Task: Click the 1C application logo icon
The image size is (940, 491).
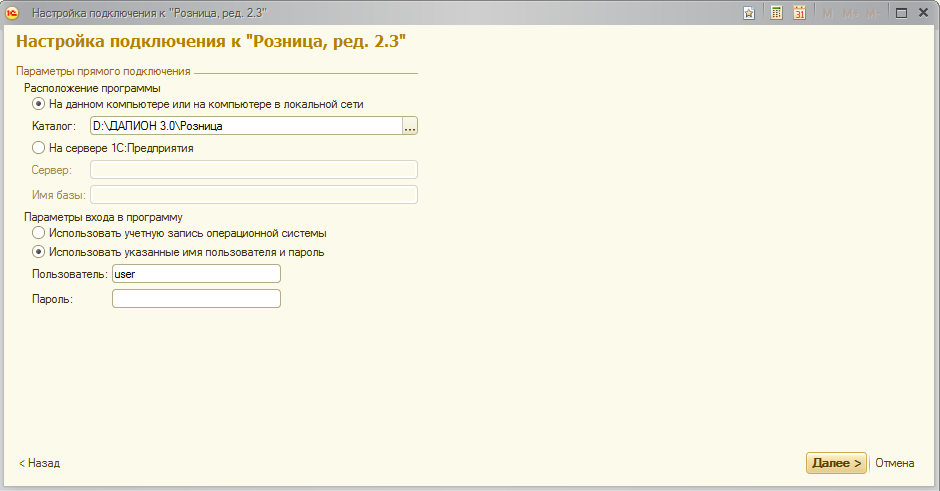Action: pos(12,13)
